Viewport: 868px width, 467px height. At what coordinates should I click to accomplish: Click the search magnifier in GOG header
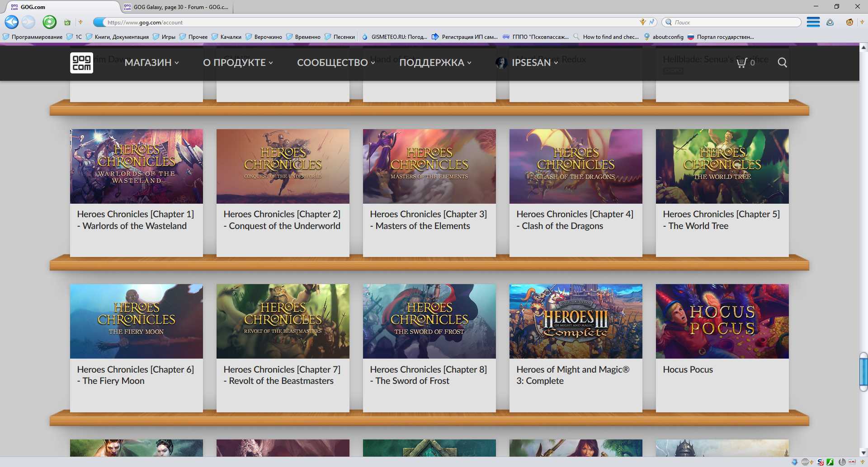coord(782,63)
